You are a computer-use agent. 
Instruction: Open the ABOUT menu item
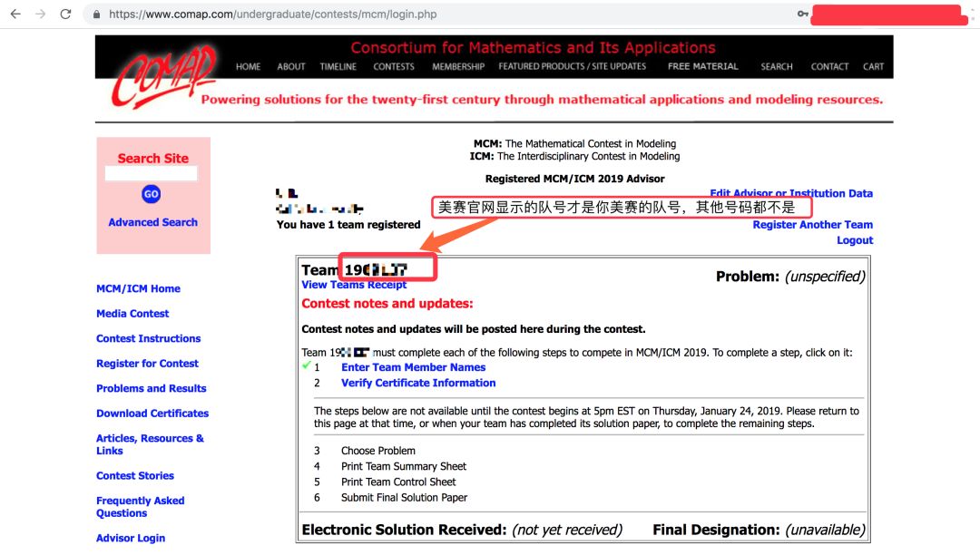tap(291, 67)
